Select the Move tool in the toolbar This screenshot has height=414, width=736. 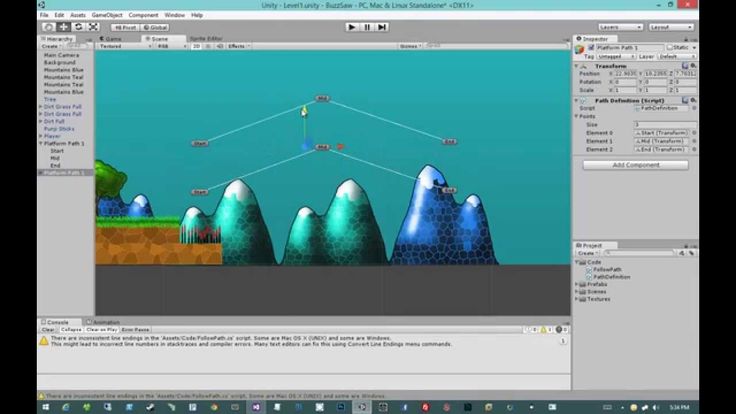[63, 27]
